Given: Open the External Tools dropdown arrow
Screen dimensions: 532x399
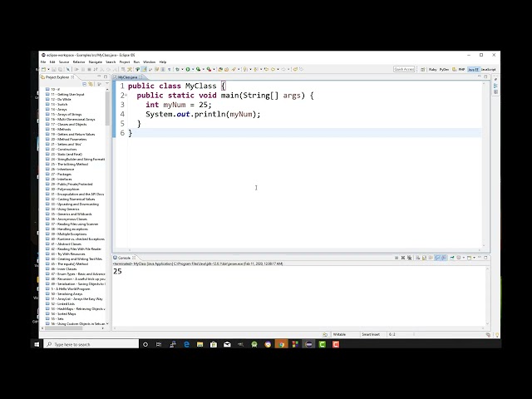Looking at the screenshot, I should click(214, 69).
